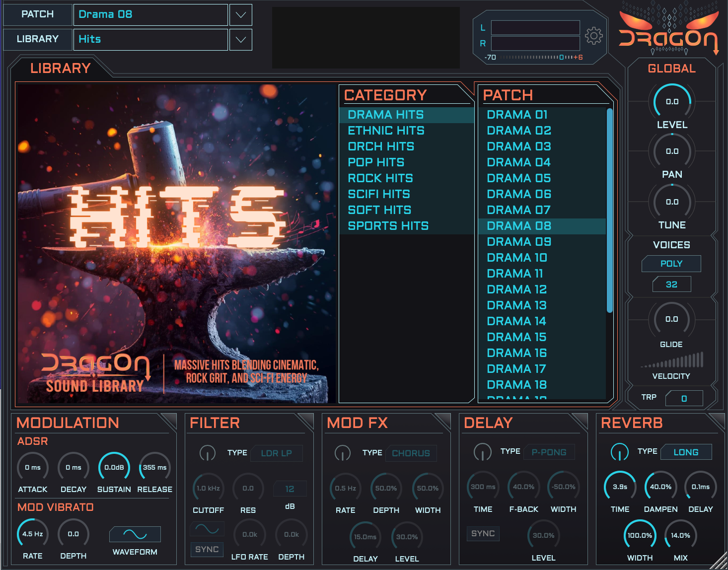Toggle the Delay power button
Viewport: 728px width, 570px height.
482,452
